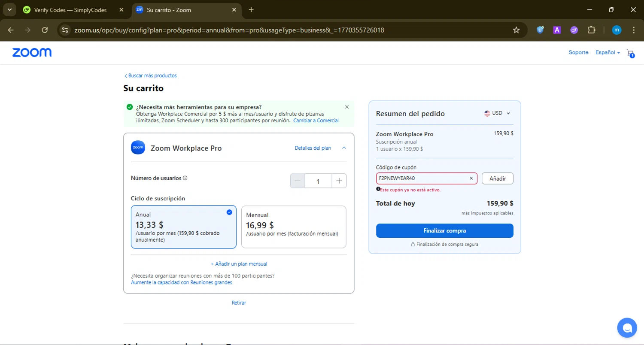Image resolution: width=644 pixels, height=345 pixels.
Task: Click Finalizar compra button
Action: click(444, 230)
